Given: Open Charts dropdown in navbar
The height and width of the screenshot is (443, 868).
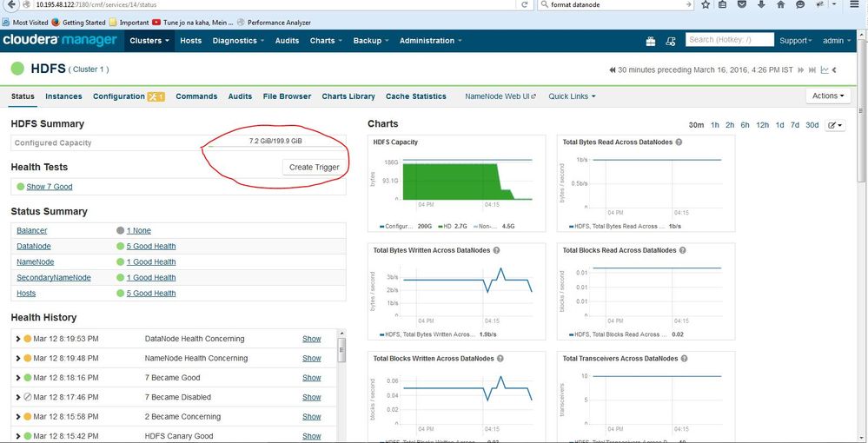Looking at the screenshot, I should pos(326,41).
